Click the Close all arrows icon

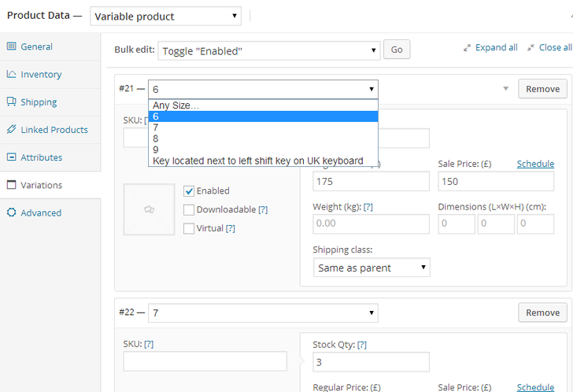530,47
